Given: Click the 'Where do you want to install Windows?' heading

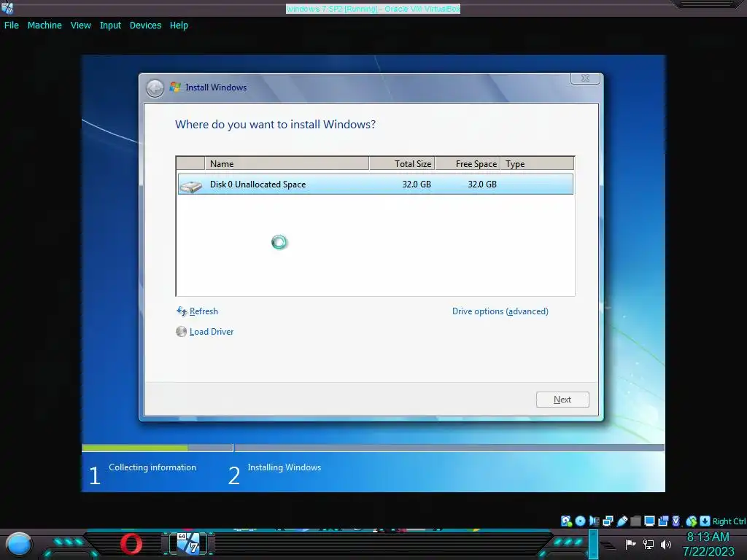Looking at the screenshot, I should 275,125.
